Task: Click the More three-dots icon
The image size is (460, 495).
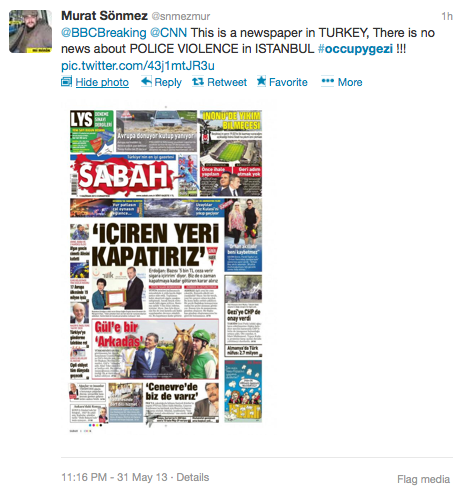Action: (327, 81)
